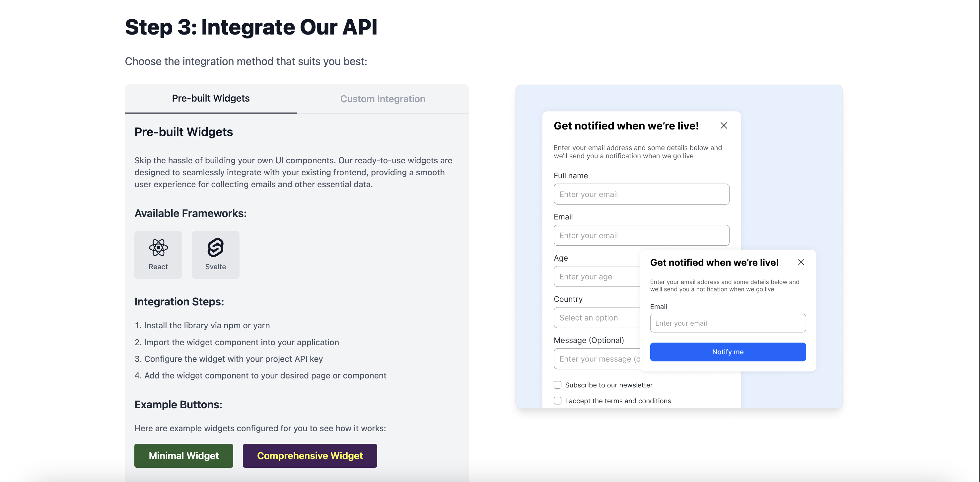Click the Message (Optional) text field
Screen dimensions: 980x482
(x=596, y=359)
